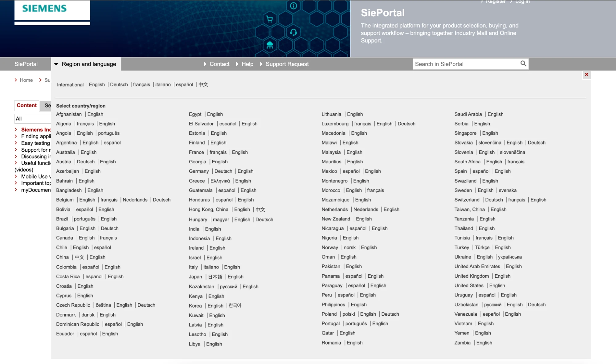616x364 pixels.
Task: Click the Home breadcrumb link
Action: pyautogui.click(x=26, y=80)
